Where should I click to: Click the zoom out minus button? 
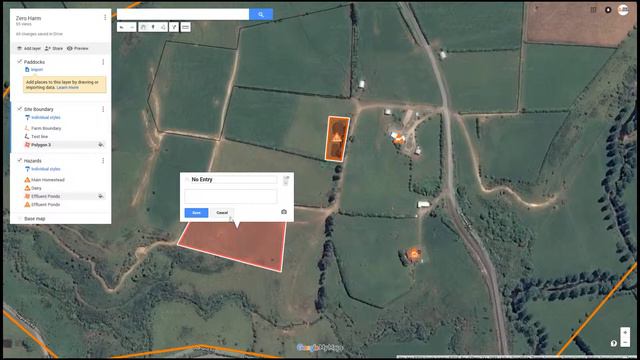[x=625, y=342]
